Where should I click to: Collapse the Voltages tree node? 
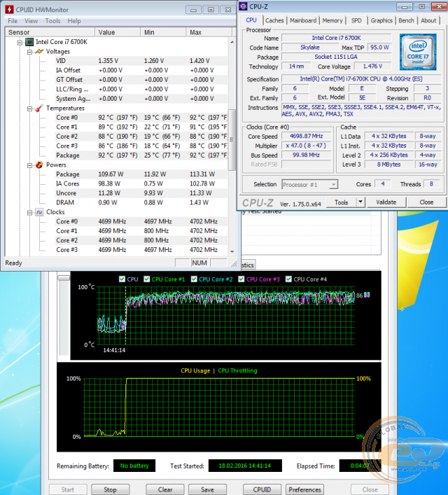[x=29, y=52]
